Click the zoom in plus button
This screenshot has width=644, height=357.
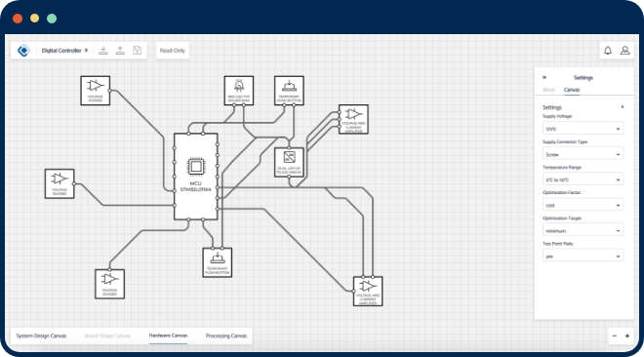coord(627,337)
